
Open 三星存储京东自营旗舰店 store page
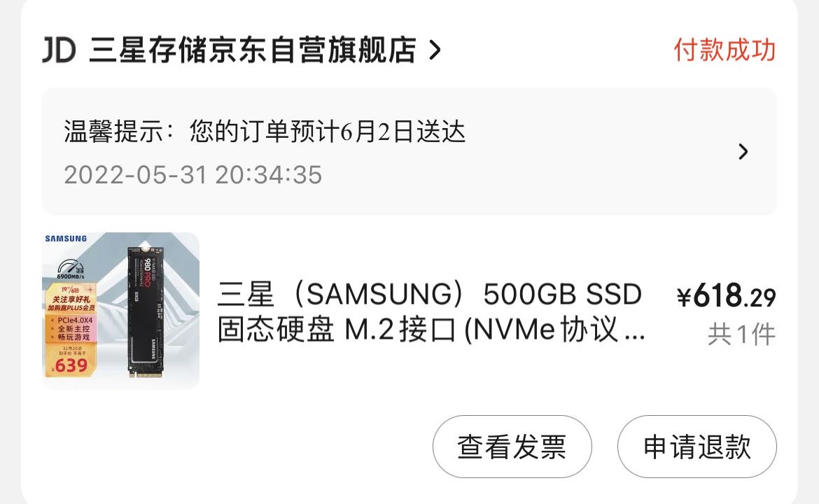coord(252,50)
